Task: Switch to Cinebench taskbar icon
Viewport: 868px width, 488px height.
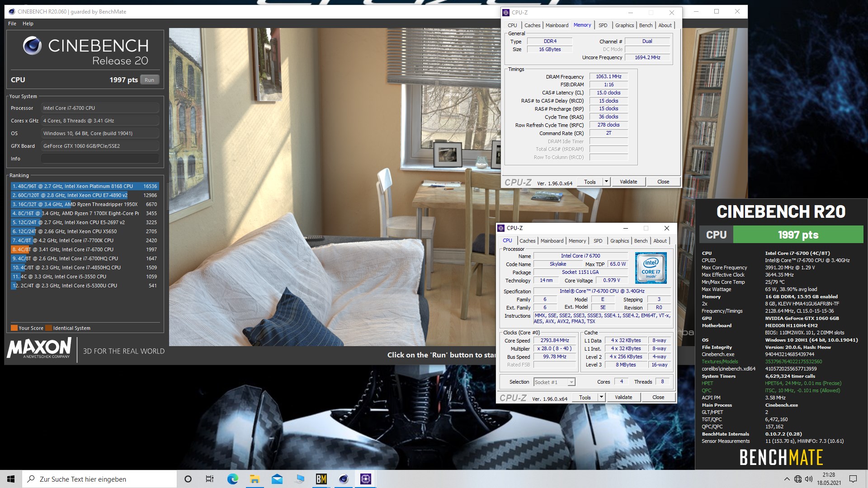Action: pyautogui.click(x=344, y=479)
